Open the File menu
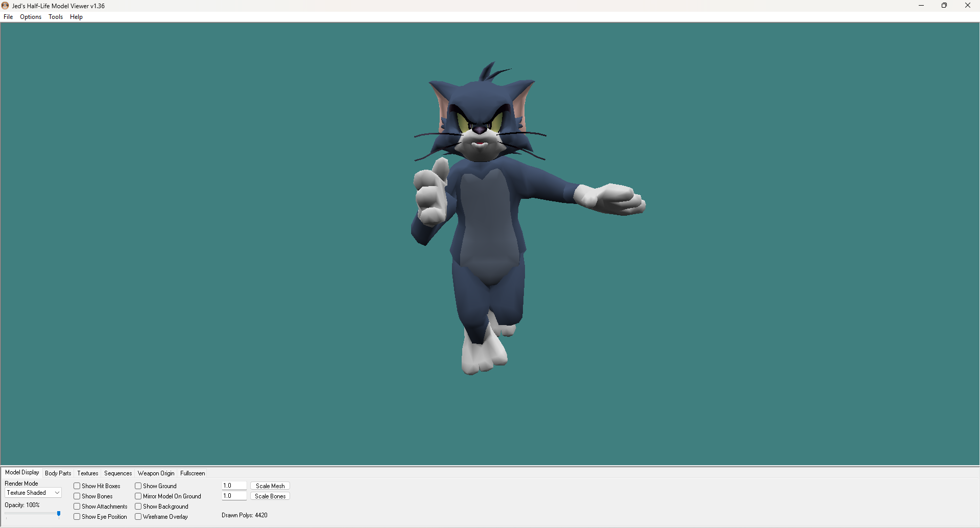 coord(8,17)
